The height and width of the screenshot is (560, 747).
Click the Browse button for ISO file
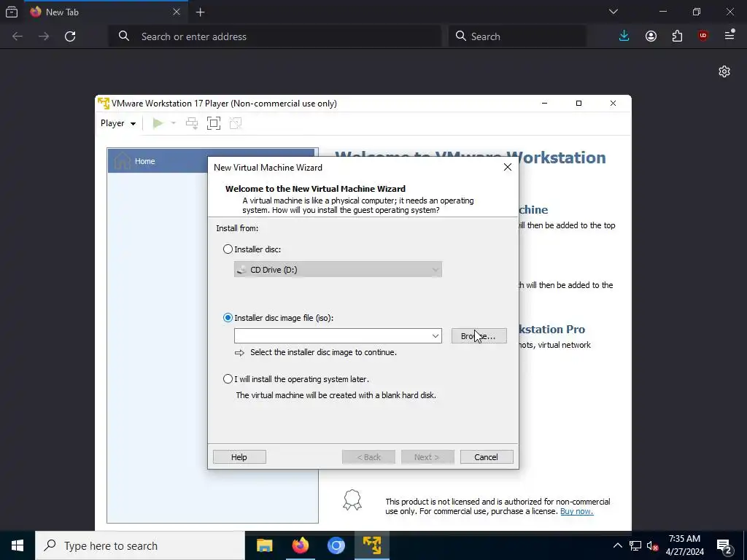[479, 335]
